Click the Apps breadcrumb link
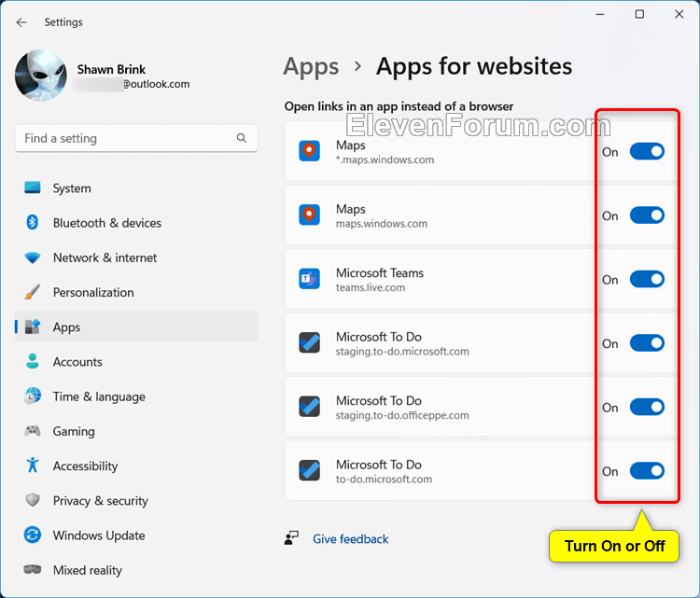 pyautogui.click(x=311, y=67)
